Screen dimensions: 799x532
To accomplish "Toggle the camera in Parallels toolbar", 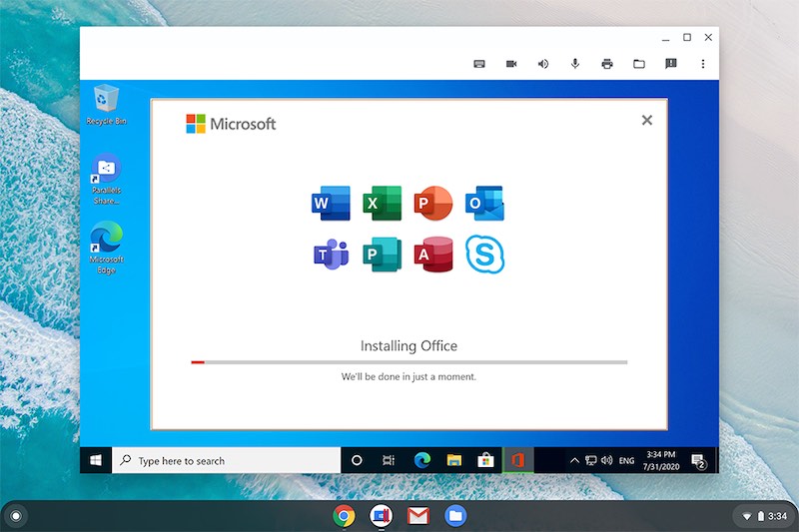I will point(511,64).
